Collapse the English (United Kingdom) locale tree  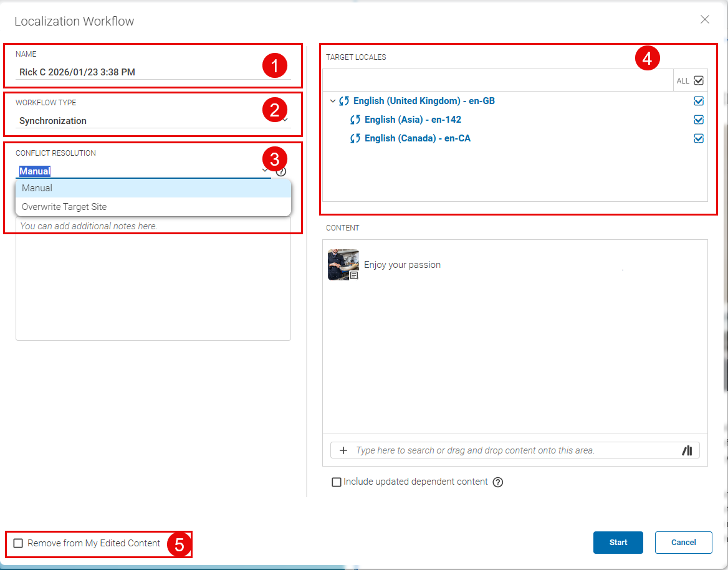tap(332, 100)
